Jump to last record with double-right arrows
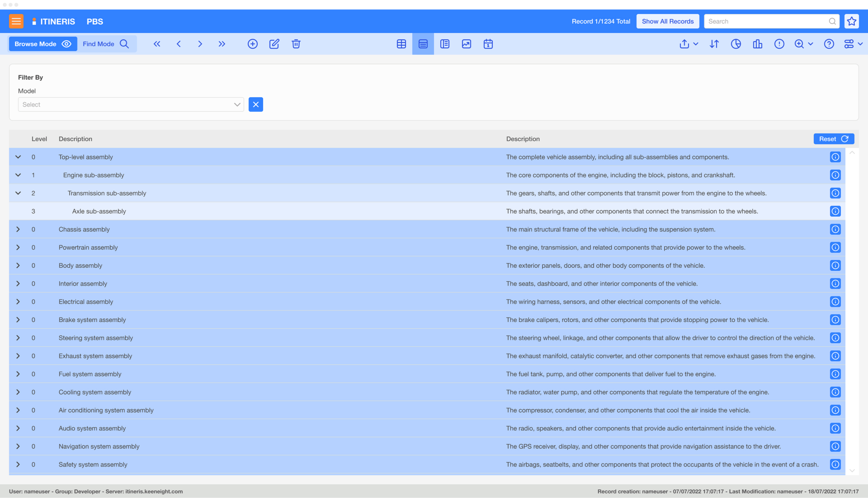The width and height of the screenshot is (868, 498). pyautogui.click(x=222, y=44)
